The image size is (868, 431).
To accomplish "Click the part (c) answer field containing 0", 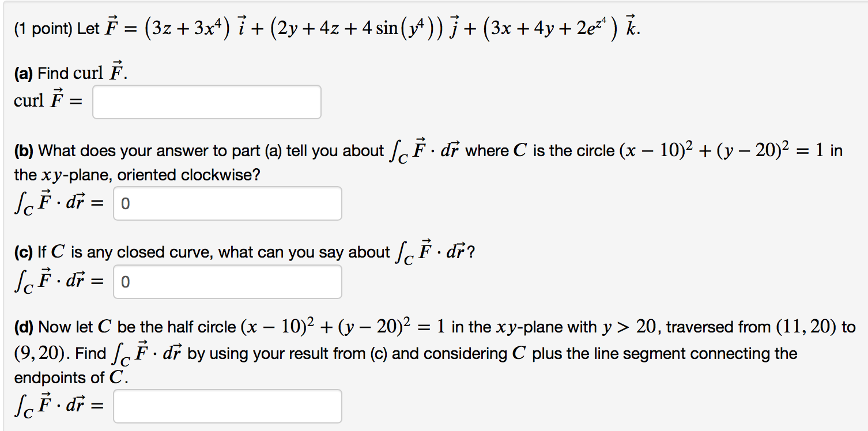I will pyautogui.click(x=227, y=281).
